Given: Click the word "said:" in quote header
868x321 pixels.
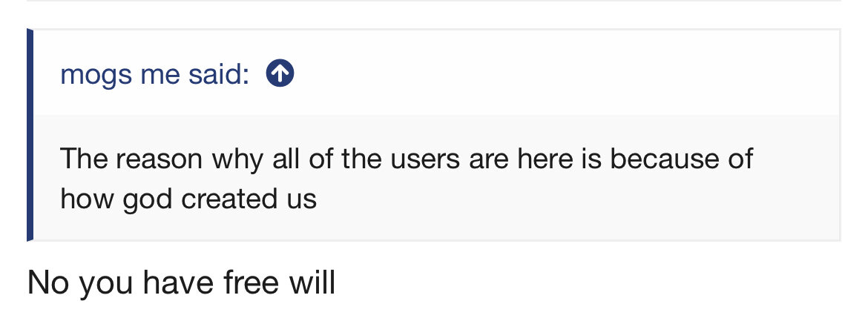Looking at the screenshot, I should pyautogui.click(x=219, y=73).
